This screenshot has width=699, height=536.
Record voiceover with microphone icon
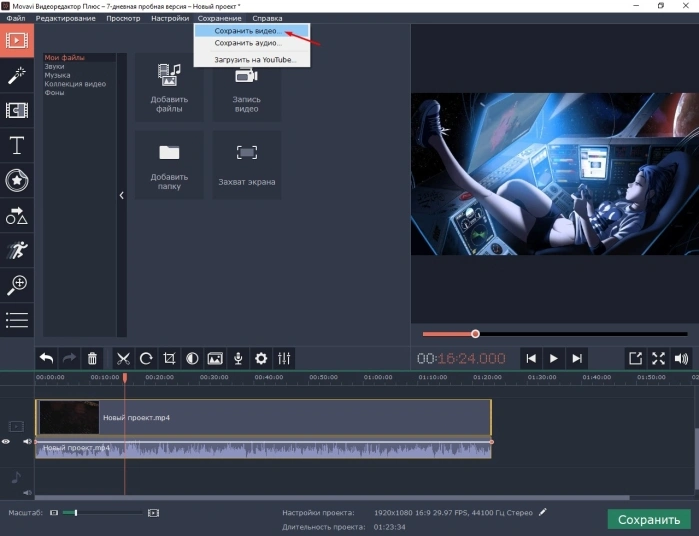[x=238, y=358]
